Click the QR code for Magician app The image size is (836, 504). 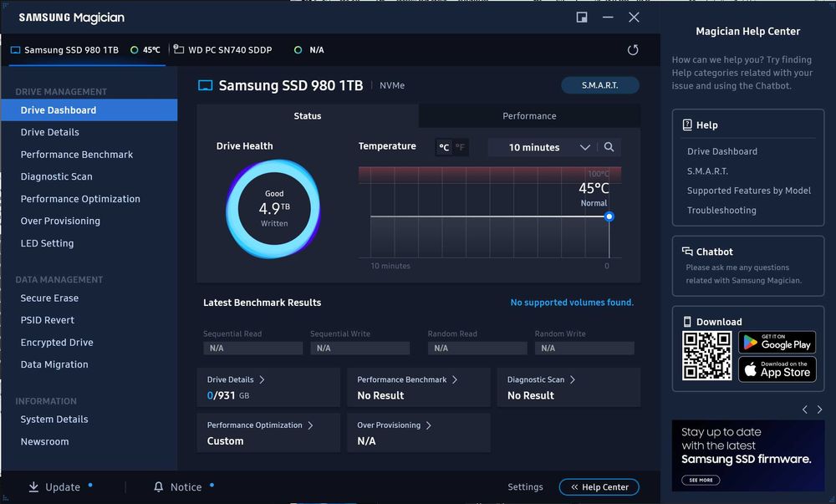coord(707,356)
